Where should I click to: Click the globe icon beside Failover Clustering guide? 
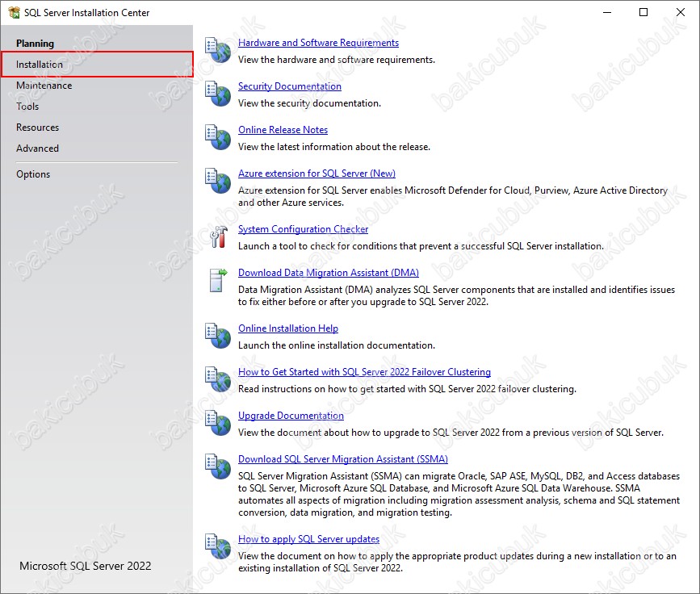point(218,379)
